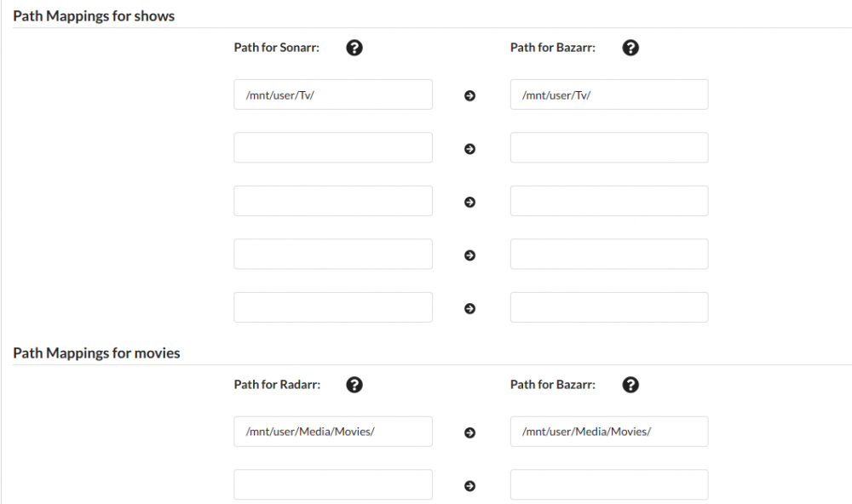852x504 pixels.
Task: Click the help icon beside Path for Sonarr
Action: click(x=354, y=48)
